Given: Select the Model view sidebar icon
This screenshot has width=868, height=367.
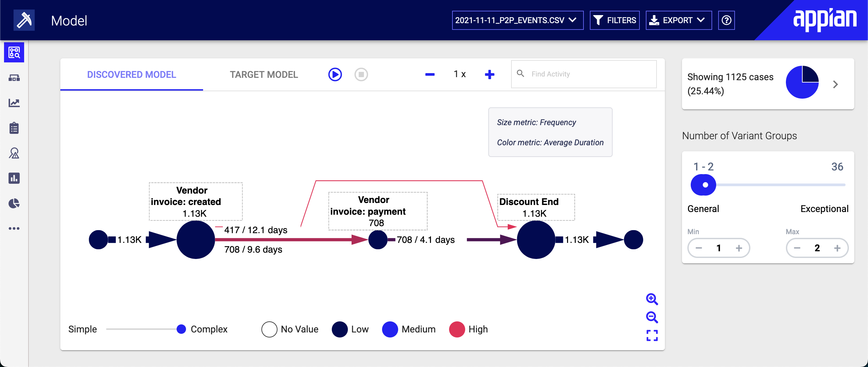Looking at the screenshot, I should pos(14,52).
